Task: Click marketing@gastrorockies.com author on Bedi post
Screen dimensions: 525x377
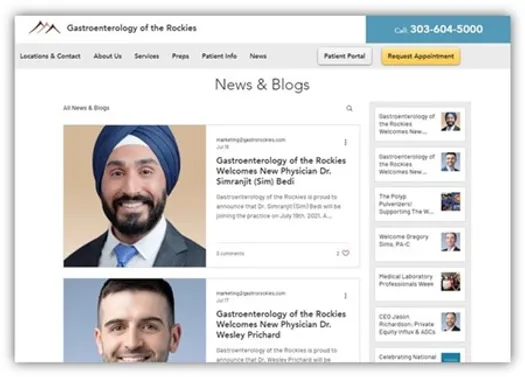Action: (x=251, y=140)
